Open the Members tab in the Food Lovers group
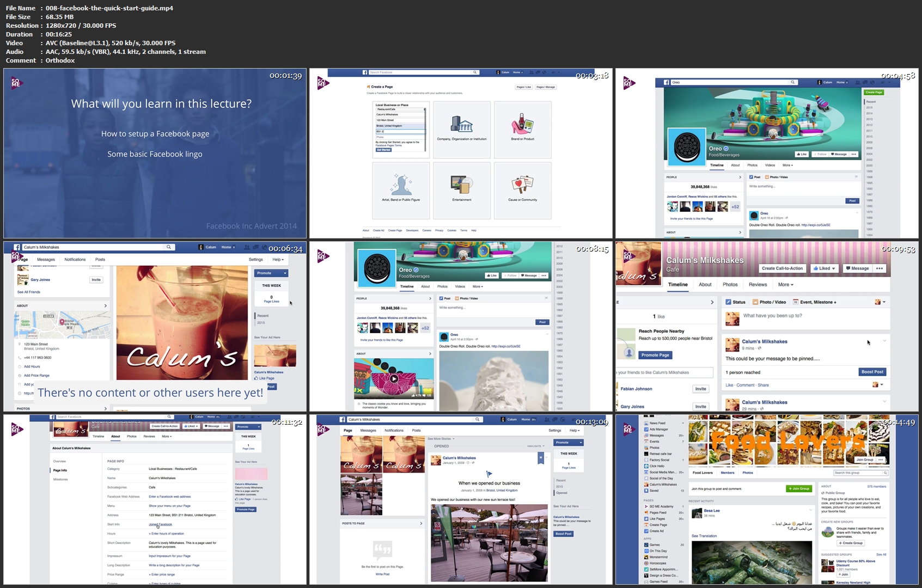 tap(728, 473)
